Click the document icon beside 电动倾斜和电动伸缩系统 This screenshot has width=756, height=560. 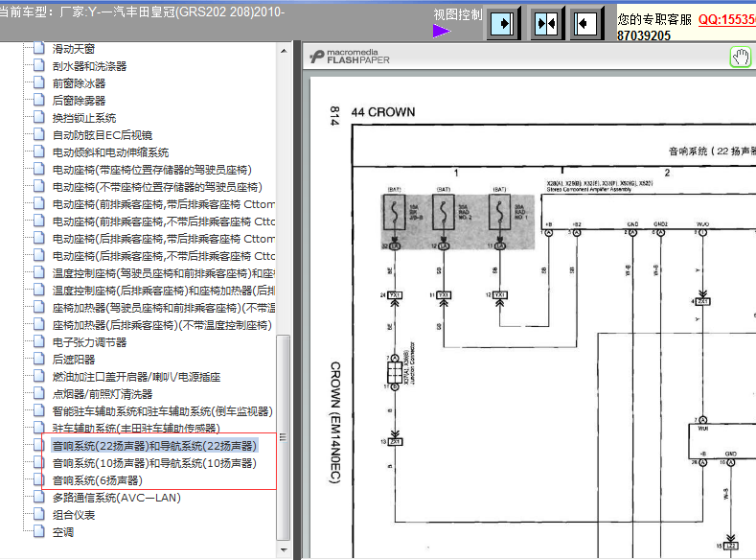click(39, 152)
